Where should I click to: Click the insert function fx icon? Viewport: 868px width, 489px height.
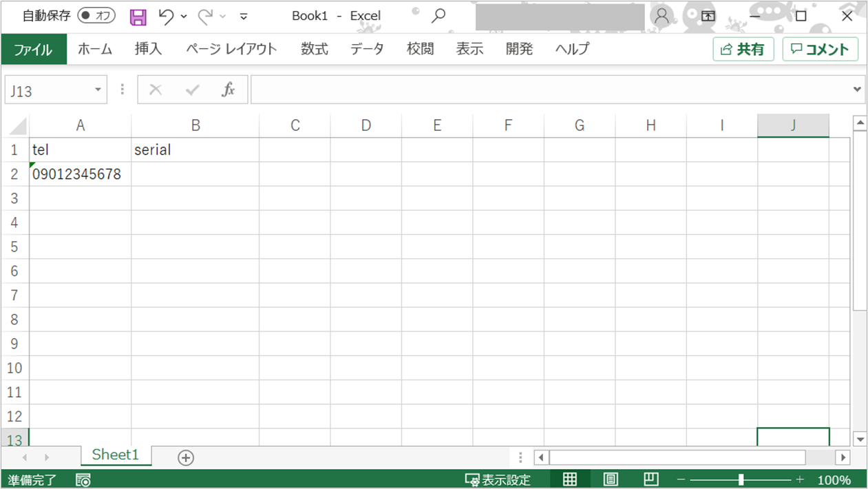click(228, 90)
